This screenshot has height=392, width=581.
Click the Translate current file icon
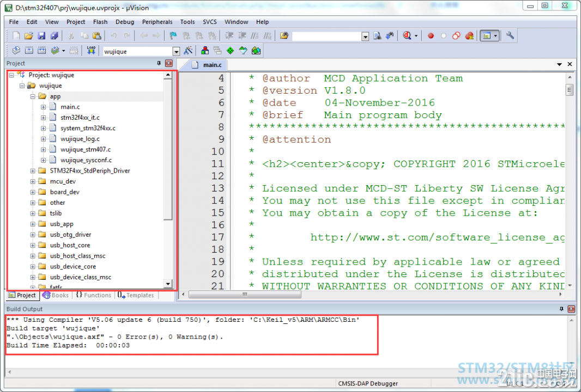(16, 51)
